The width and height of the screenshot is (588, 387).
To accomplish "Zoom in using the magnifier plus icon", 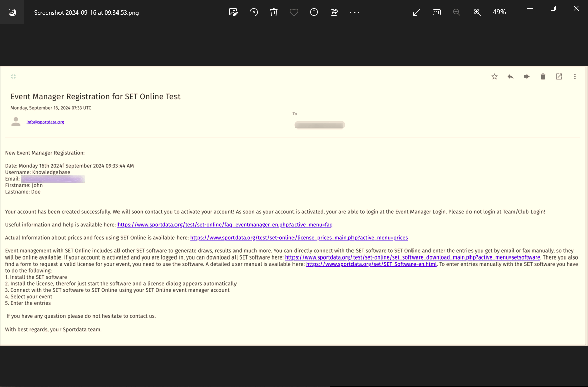I will (477, 12).
